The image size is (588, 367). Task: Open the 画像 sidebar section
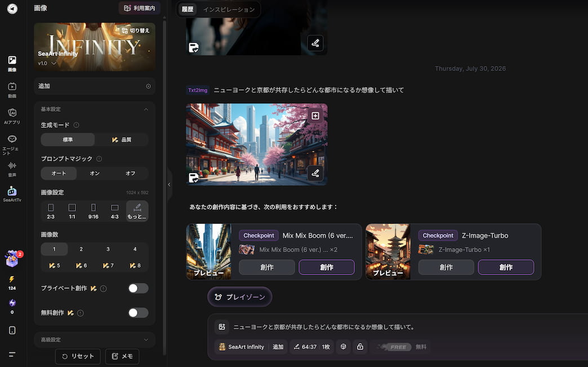(x=12, y=63)
